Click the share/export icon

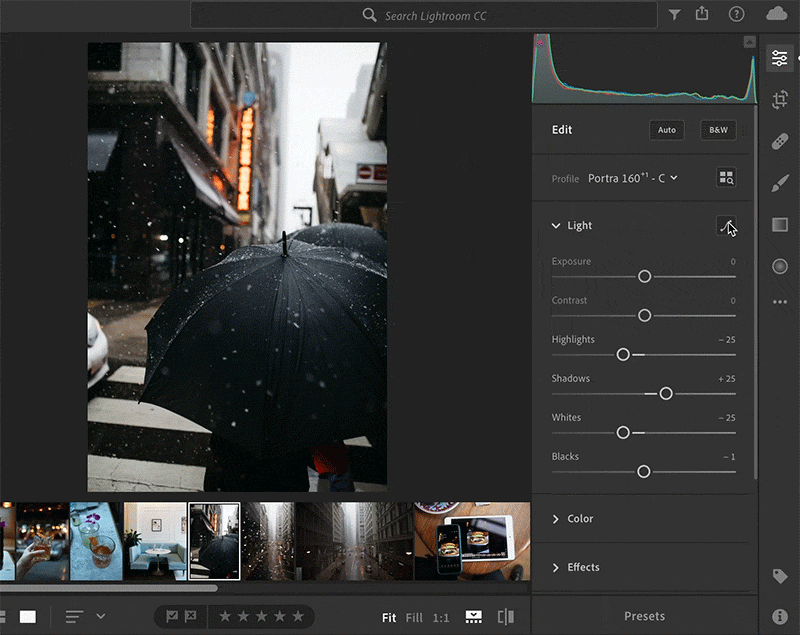702,14
